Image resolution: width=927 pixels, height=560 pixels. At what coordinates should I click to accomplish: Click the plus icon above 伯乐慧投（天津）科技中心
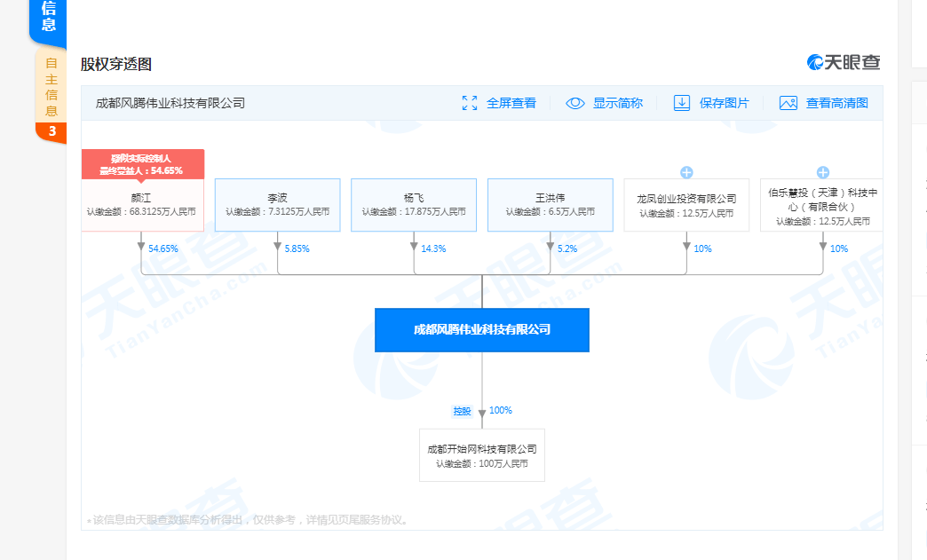[x=822, y=172]
